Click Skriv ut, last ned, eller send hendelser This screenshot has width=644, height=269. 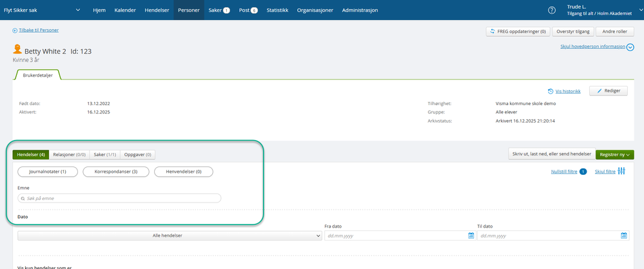[552, 154]
